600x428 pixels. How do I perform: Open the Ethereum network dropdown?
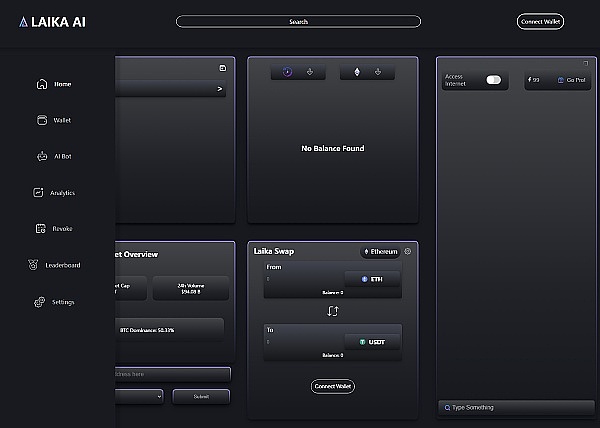pyautogui.click(x=380, y=252)
